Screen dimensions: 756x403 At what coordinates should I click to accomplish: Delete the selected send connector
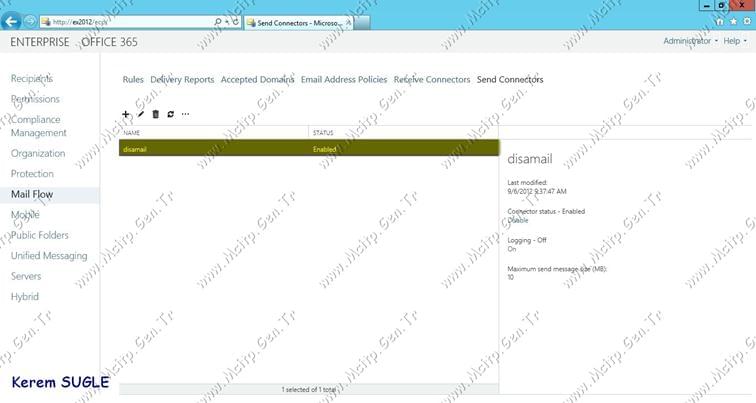(155, 114)
